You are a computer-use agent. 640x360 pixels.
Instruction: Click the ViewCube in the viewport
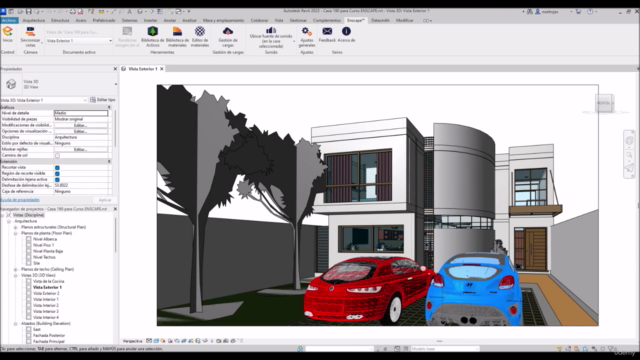[x=604, y=103]
